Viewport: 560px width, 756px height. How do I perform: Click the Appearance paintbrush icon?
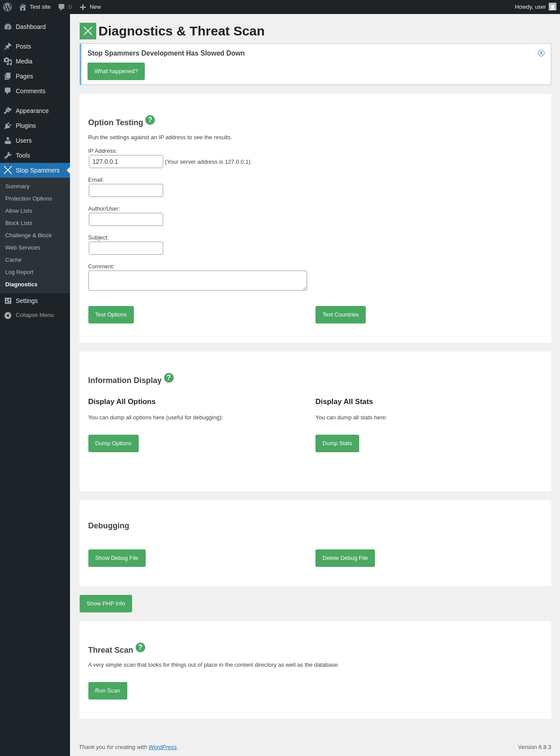(8, 111)
